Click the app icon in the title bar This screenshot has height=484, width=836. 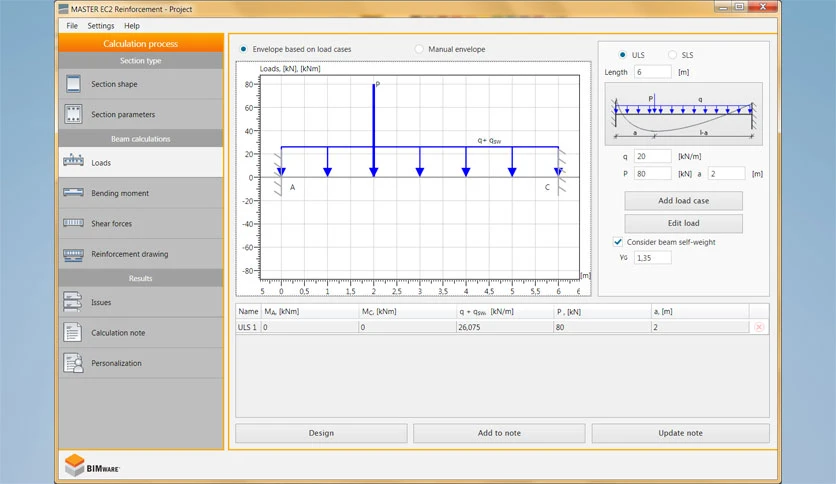click(63, 9)
